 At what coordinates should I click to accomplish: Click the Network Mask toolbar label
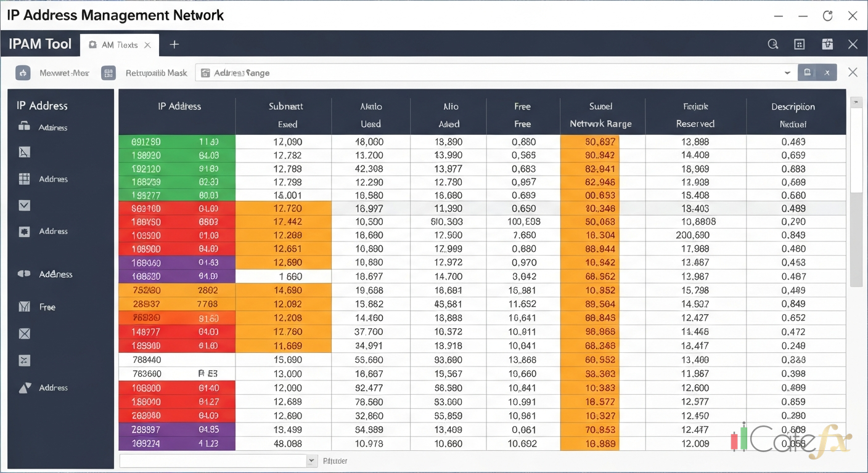[64, 73]
